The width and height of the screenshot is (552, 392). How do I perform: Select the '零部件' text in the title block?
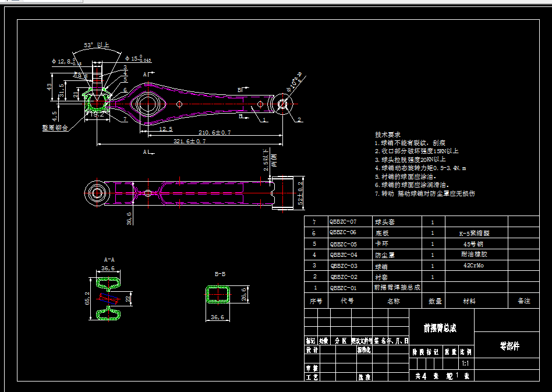[509, 346]
